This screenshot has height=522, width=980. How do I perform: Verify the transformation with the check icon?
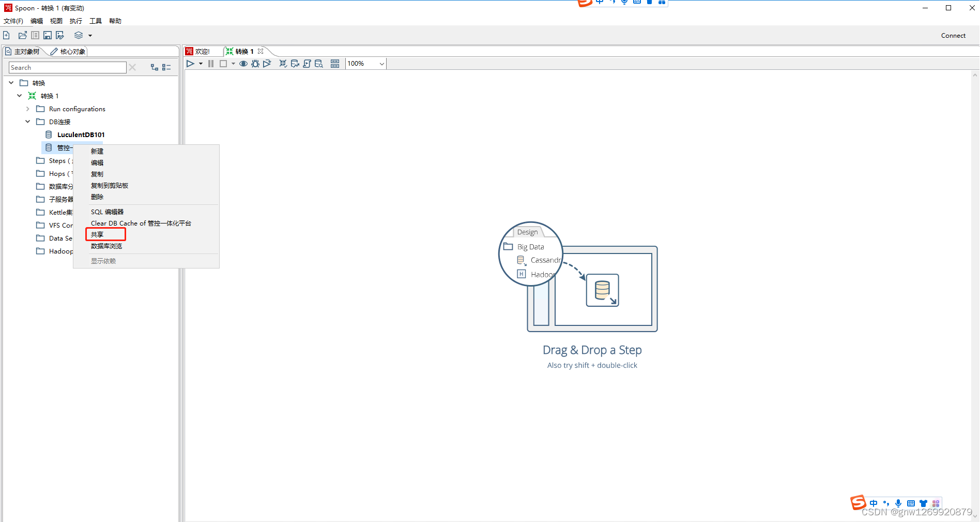[x=283, y=63]
